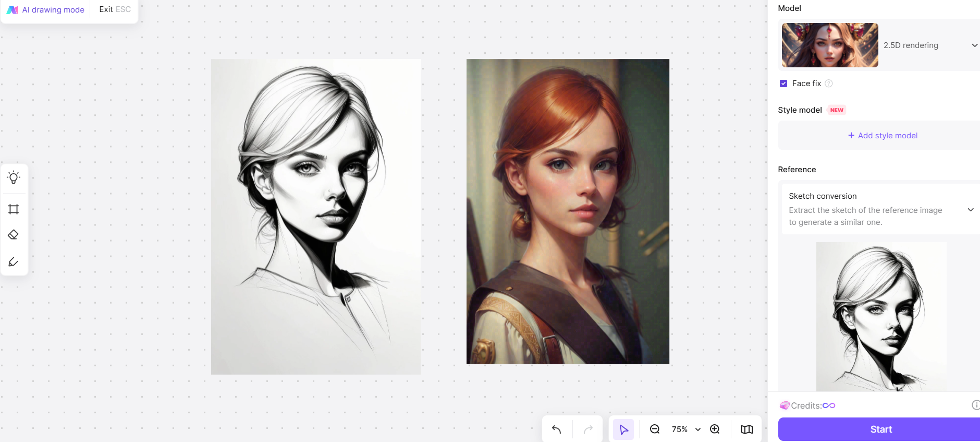This screenshot has width=980, height=442.
Task: Click the lightbulb inspiration icon
Action: [x=14, y=178]
